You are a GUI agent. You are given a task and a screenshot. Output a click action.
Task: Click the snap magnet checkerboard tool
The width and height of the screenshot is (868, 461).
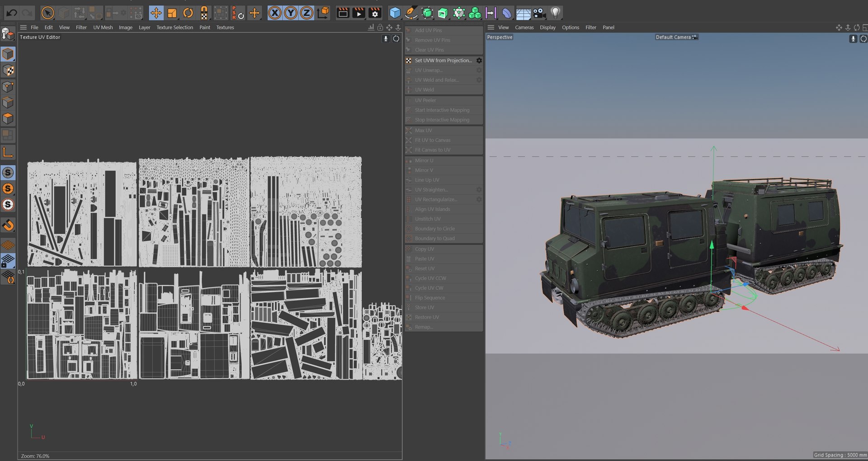(x=204, y=13)
